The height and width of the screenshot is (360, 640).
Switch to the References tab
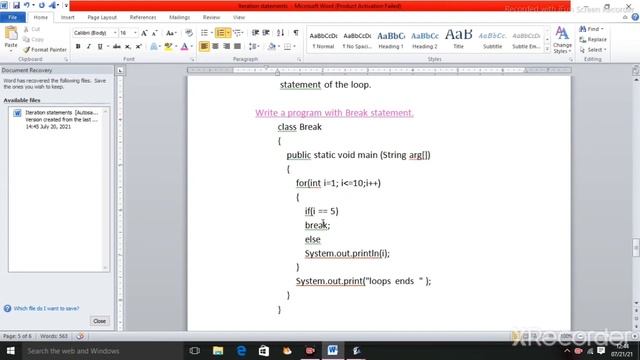(143, 17)
